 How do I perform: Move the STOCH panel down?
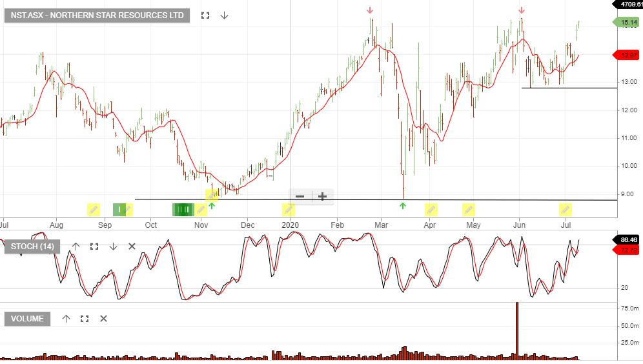pyautogui.click(x=113, y=247)
